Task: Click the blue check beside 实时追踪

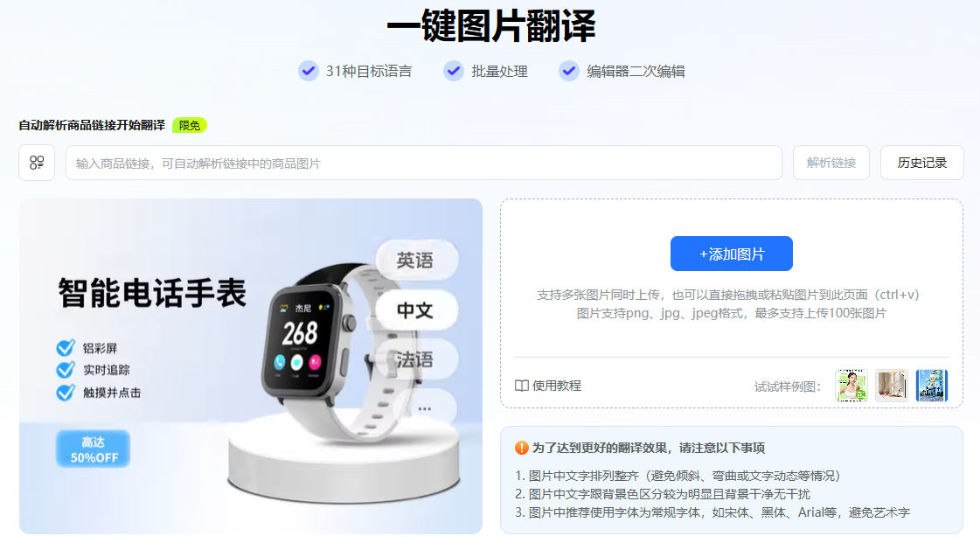Action: [x=66, y=370]
